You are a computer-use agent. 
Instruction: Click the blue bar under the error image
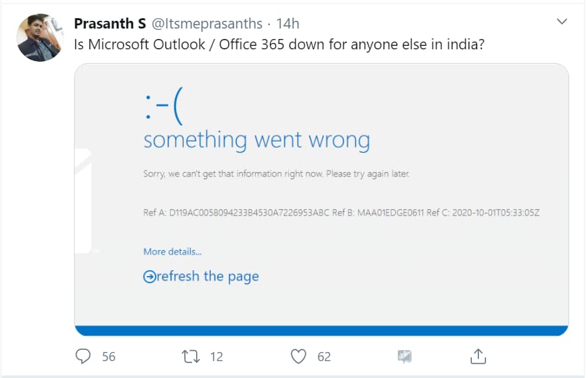point(321,331)
